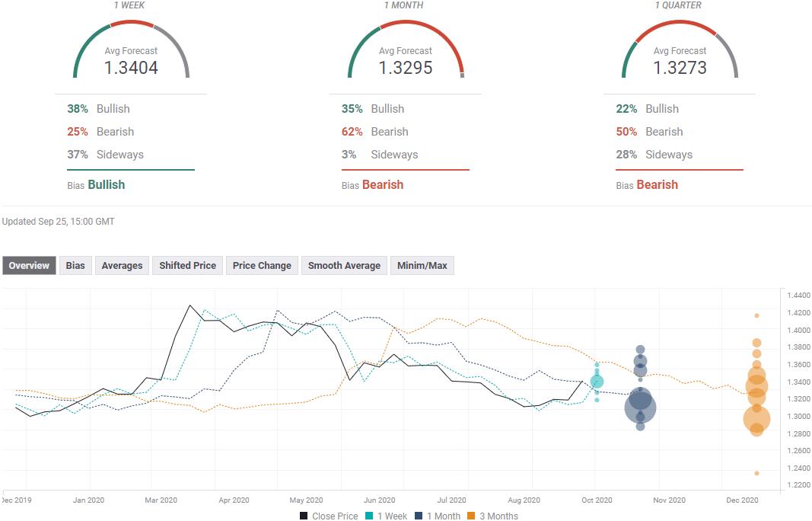Click the Oct 2020 axis label
812x521 pixels.
click(597, 500)
